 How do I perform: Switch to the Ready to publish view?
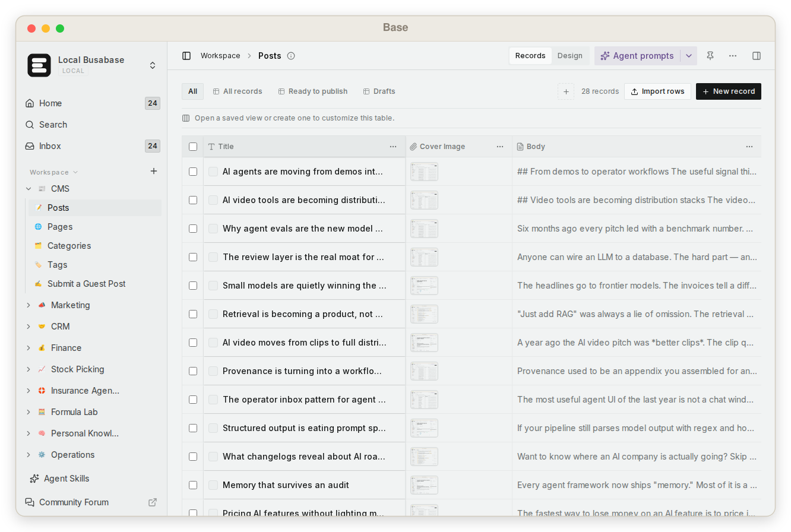point(312,91)
